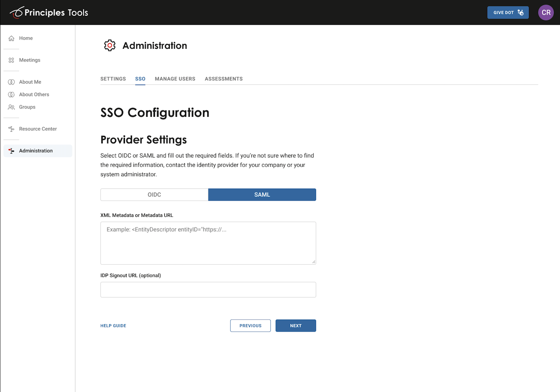Click the Resource Center signpost icon
This screenshot has height=392, width=560.
point(11,129)
